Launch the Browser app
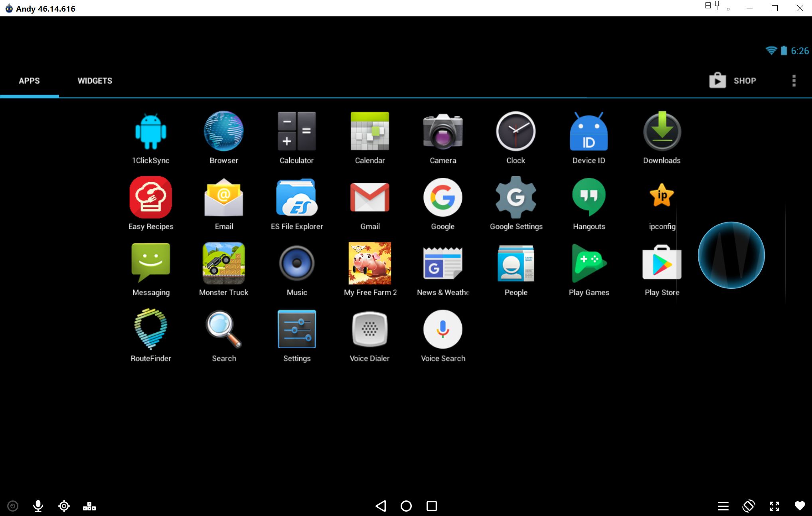Viewport: 812px width, 516px height. click(x=224, y=138)
